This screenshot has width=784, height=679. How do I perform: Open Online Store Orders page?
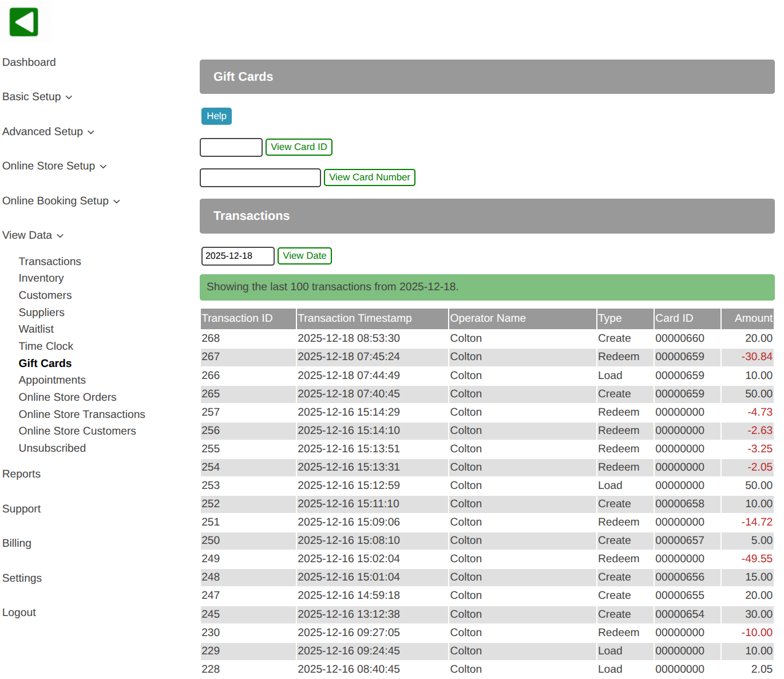point(68,397)
